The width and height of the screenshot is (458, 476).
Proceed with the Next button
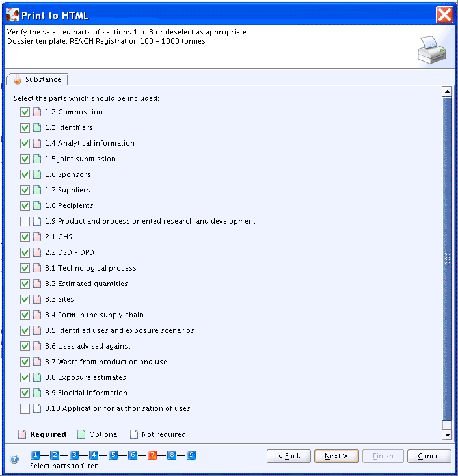coord(336,456)
